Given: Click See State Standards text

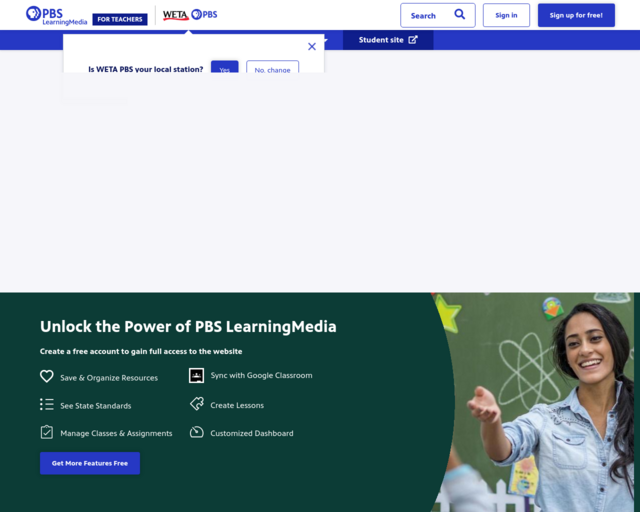Looking at the screenshot, I should (x=96, y=406).
